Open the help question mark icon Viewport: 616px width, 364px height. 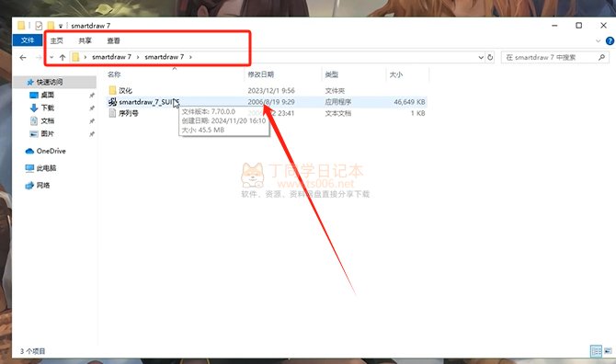[x=610, y=40]
